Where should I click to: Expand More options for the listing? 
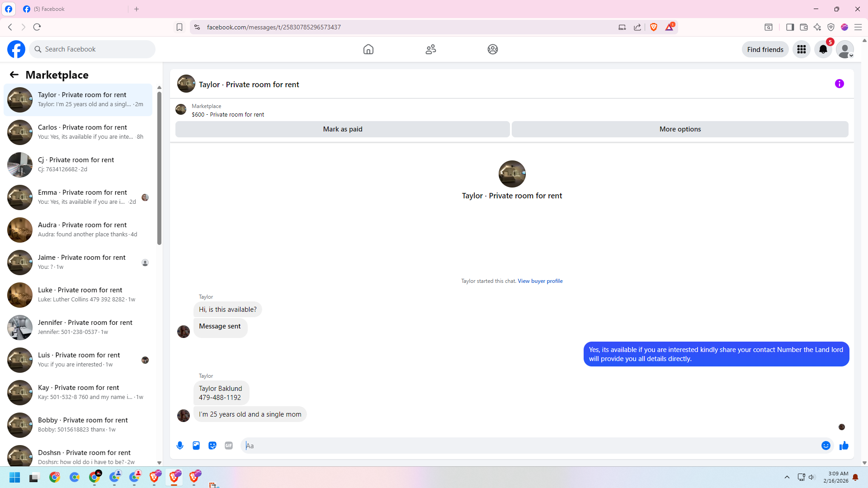679,129
